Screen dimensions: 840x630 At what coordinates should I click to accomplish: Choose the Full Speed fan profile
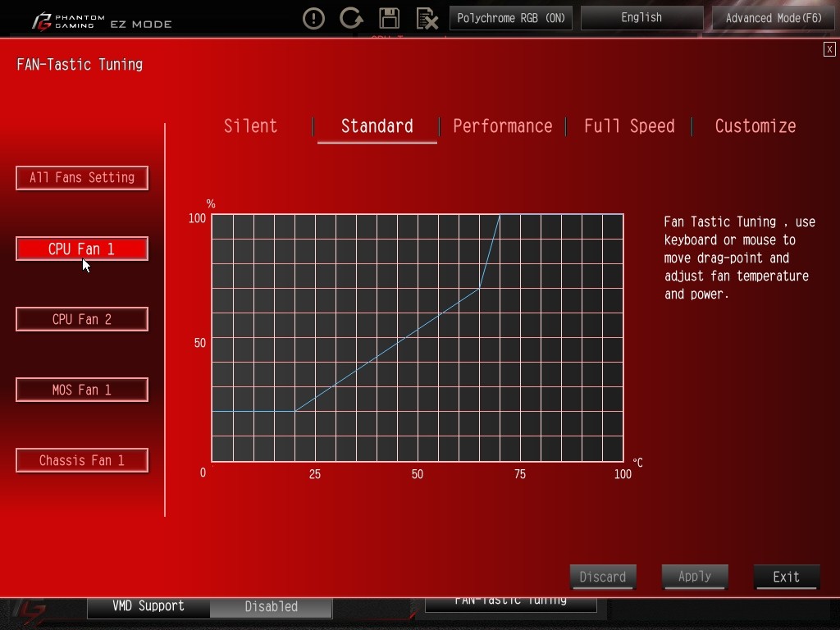[x=629, y=126]
